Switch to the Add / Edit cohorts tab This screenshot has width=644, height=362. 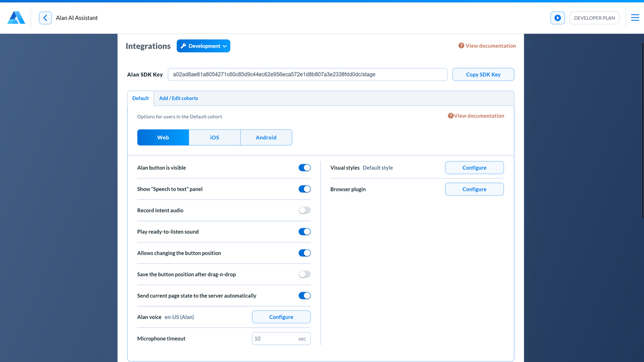click(178, 98)
